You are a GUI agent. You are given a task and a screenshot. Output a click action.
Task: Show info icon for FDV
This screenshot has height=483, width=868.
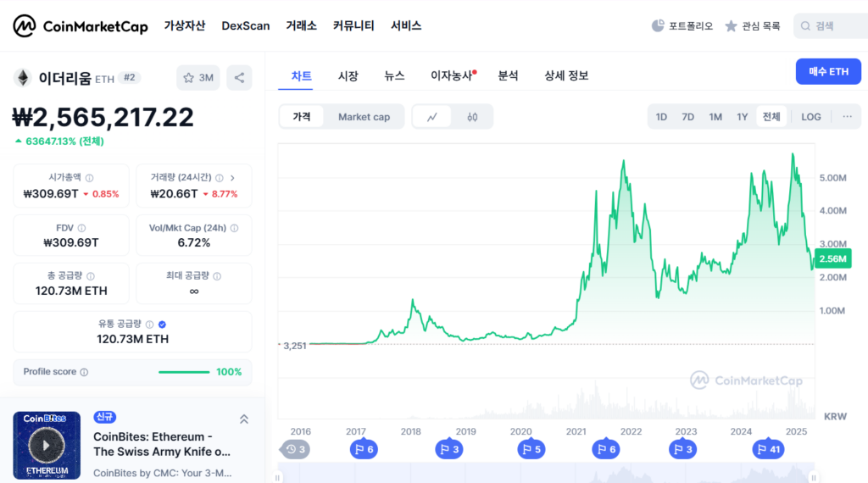coord(82,228)
